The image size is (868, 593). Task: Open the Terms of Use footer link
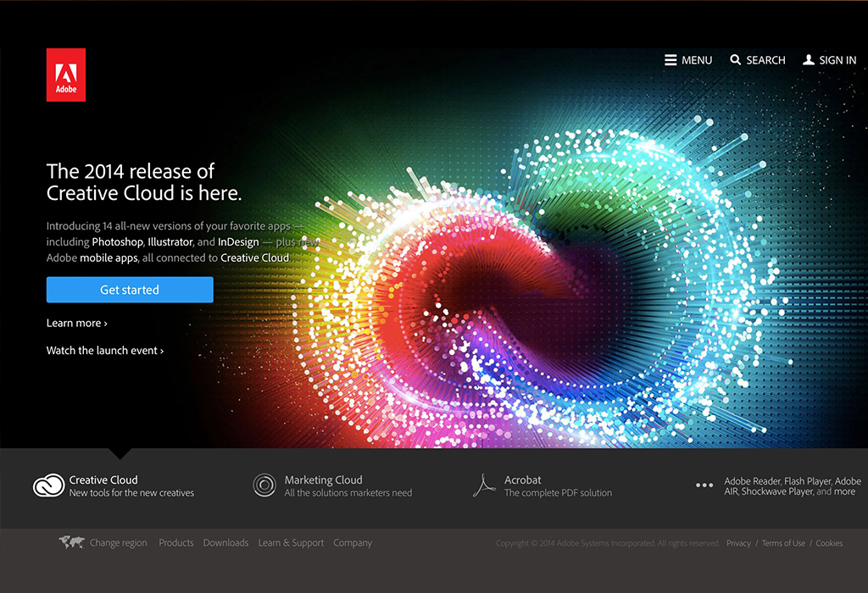pyautogui.click(x=783, y=543)
